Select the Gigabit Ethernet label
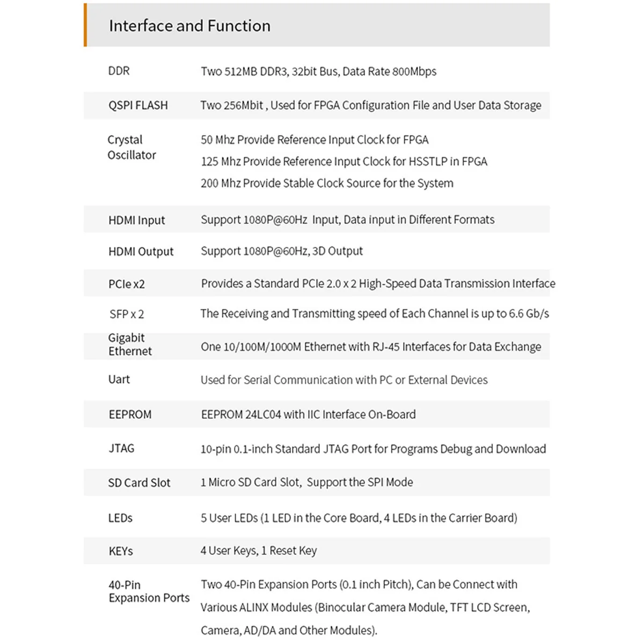Screen dimensions: 644x644 pyautogui.click(x=129, y=345)
